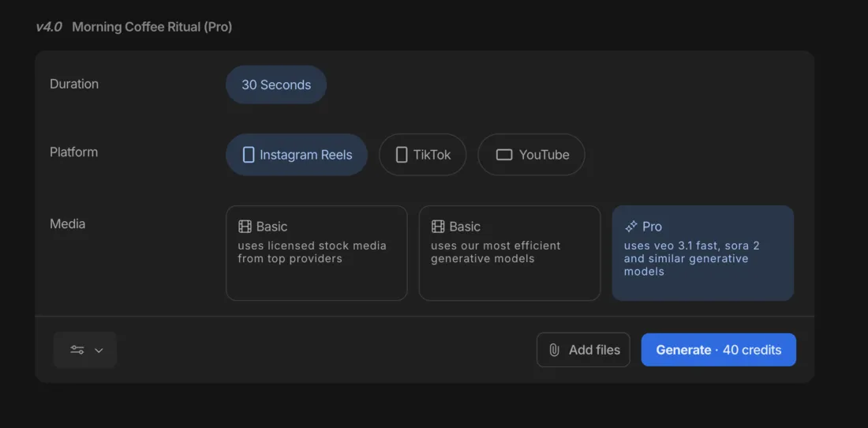Click the 'uses veo 3.1 fast, sora 2' description
This screenshot has width=868, height=428.
pos(692,258)
